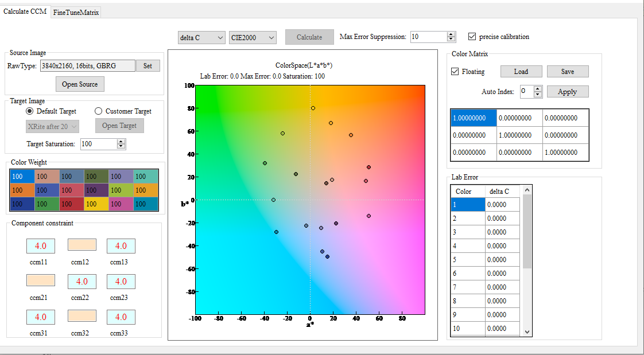Viewport: 644px width, 355px height.
Task: Increase Max Error Suppression with the up arrow
Action: pos(451,33)
